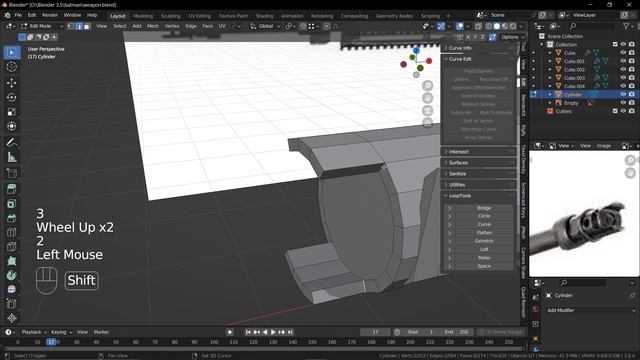Disable render for the Cube object
The width and height of the screenshot is (640, 360).
[x=632, y=53]
